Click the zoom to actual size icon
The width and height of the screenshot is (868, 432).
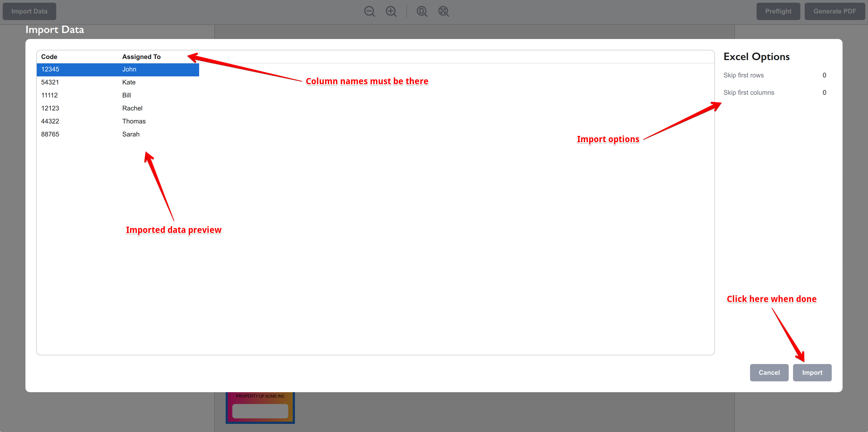(422, 11)
